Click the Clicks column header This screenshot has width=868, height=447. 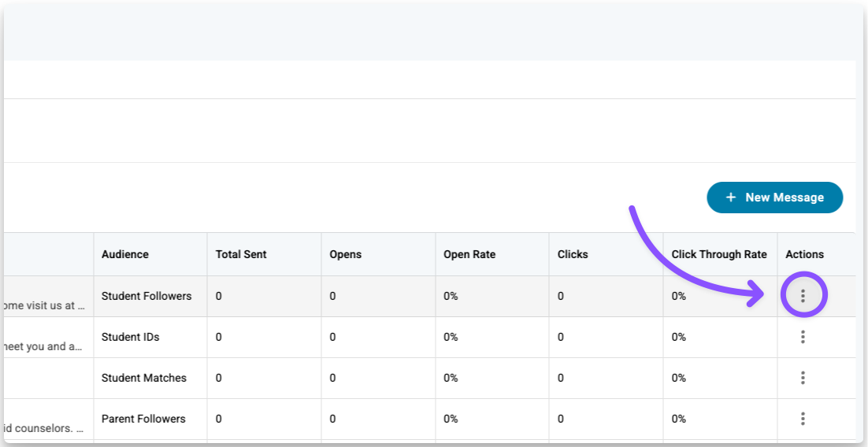tap(573, 254)
